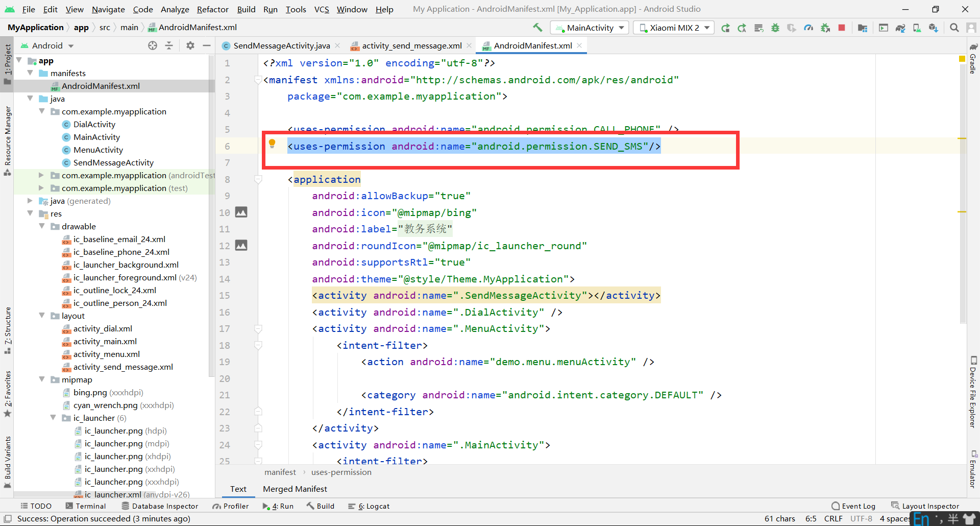Open the Refactor menu
The image size is (980, 526).
tap(212, 9)
